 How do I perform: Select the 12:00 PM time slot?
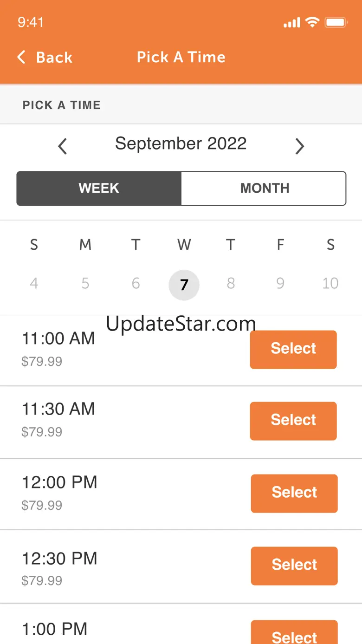(294, 493)
